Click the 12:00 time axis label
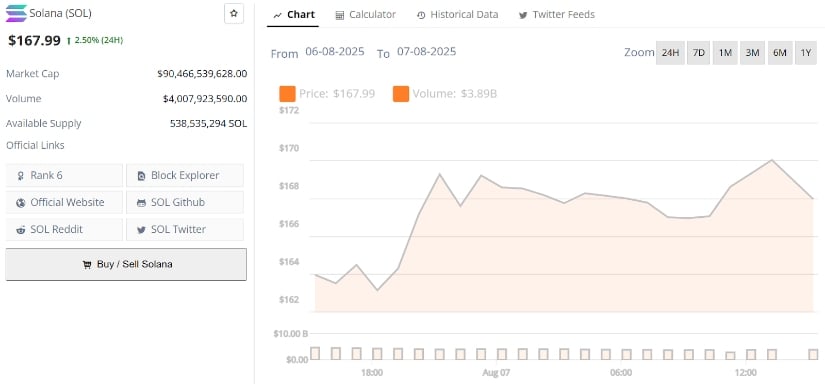 point(746,372)
